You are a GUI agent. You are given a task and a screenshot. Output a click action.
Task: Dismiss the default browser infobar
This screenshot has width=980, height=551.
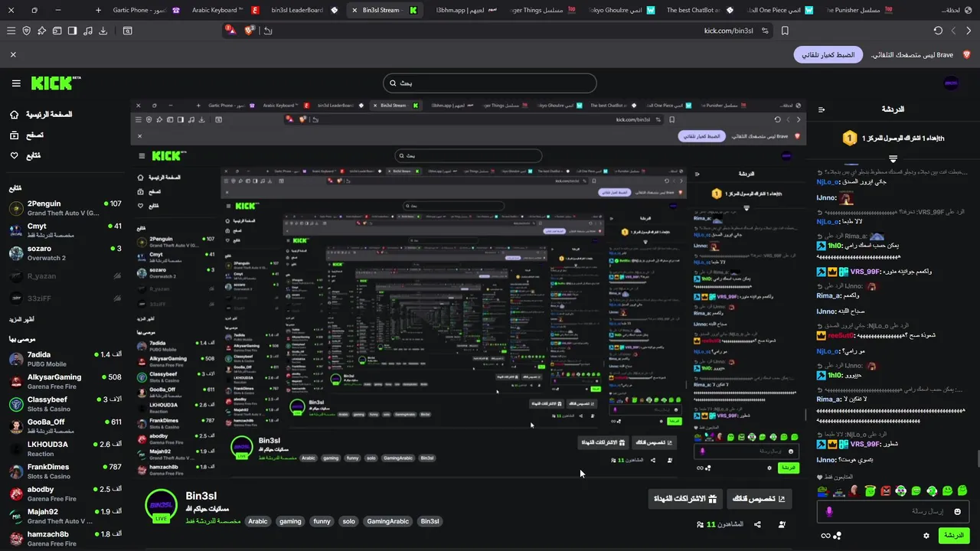pos(13,55)
